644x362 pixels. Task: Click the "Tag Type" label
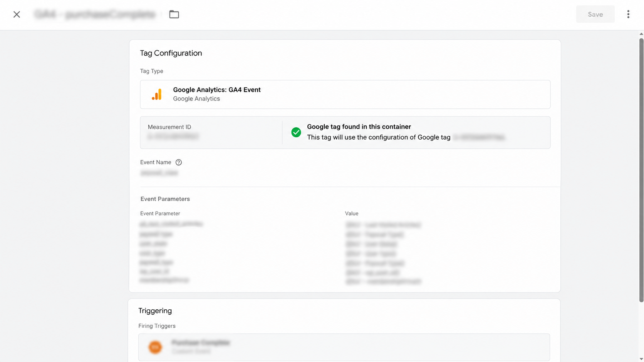pos(152,71)
